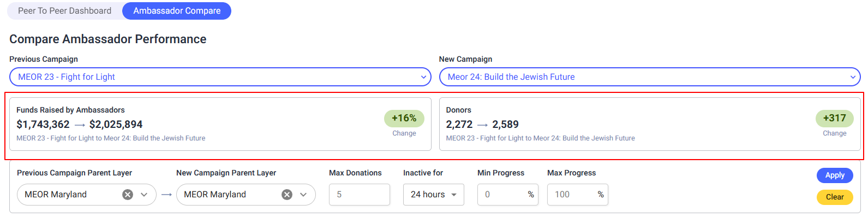Open the New Campaign dropdown
868x217 pixels.
pos(650,77)
